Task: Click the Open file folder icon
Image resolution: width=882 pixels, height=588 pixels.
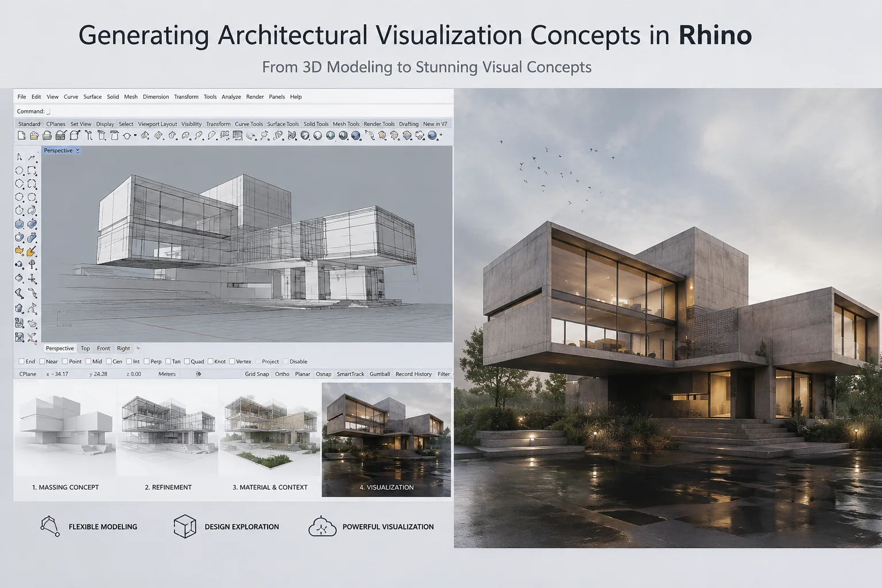Action: point(34,136)
